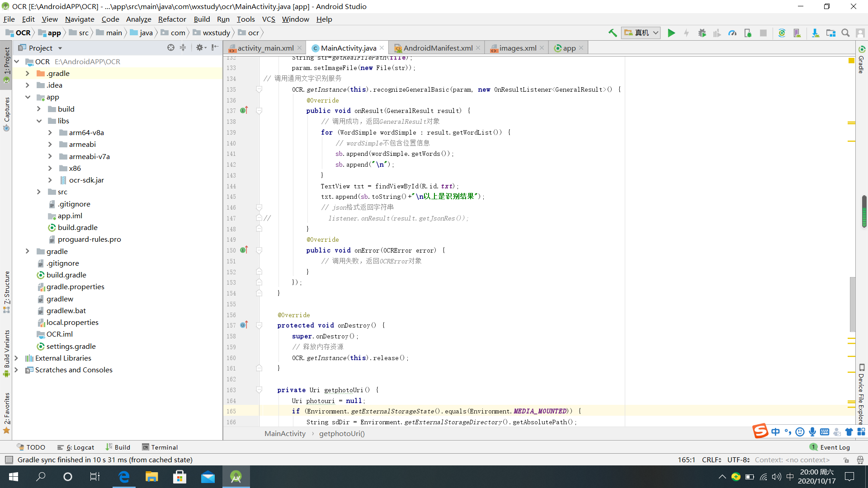
Task: Click the override gutter icon on line 150
Action: (x=244, y=250)
